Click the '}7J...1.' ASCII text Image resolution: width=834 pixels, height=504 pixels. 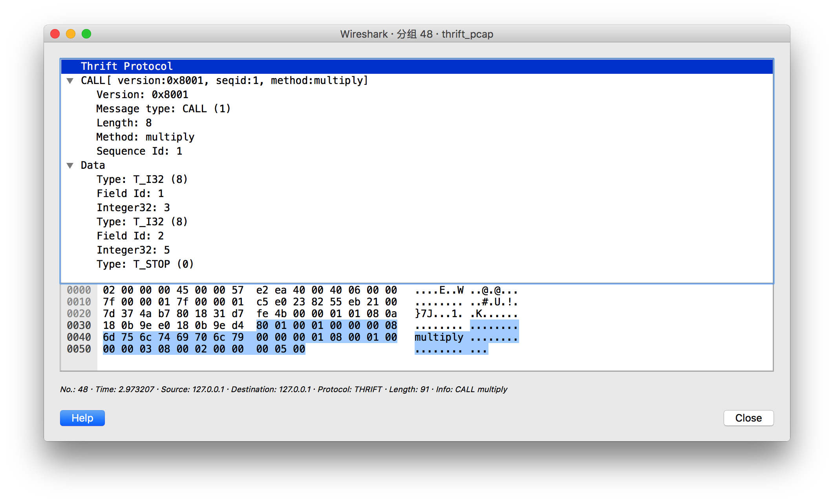[x=439, y=314]
